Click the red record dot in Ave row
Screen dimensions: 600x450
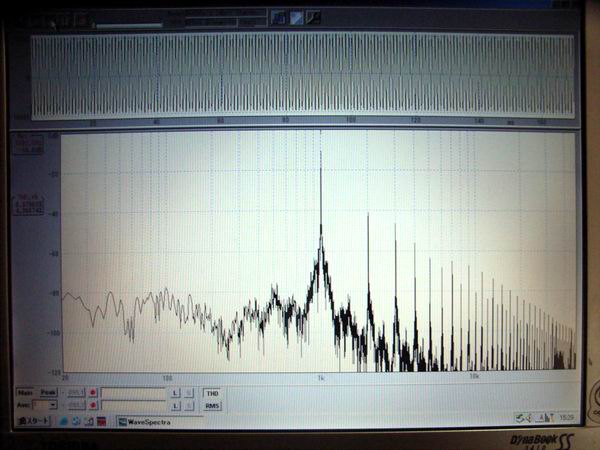(93, 406)
